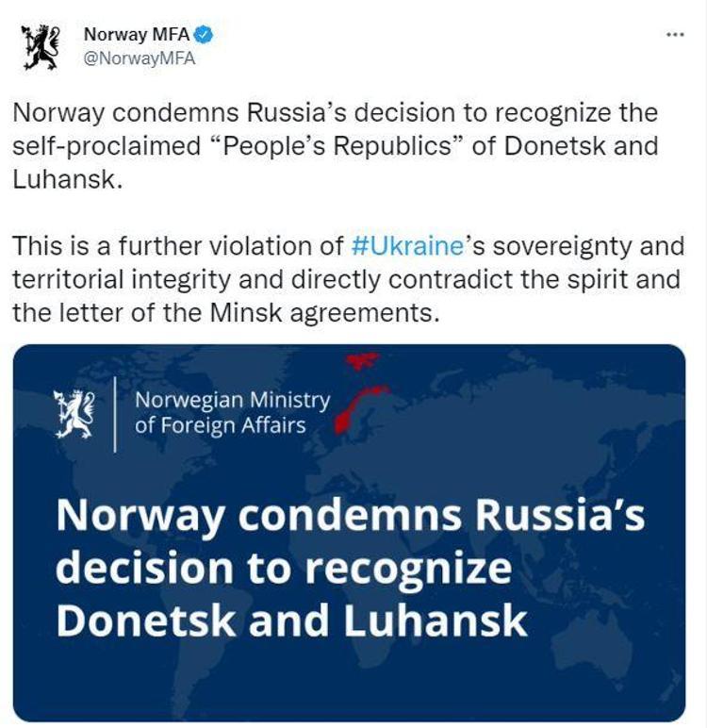This screenshot has width=707, height=728.
Task: Open the #Ukraine hashtag link
Action: (406, 247)
